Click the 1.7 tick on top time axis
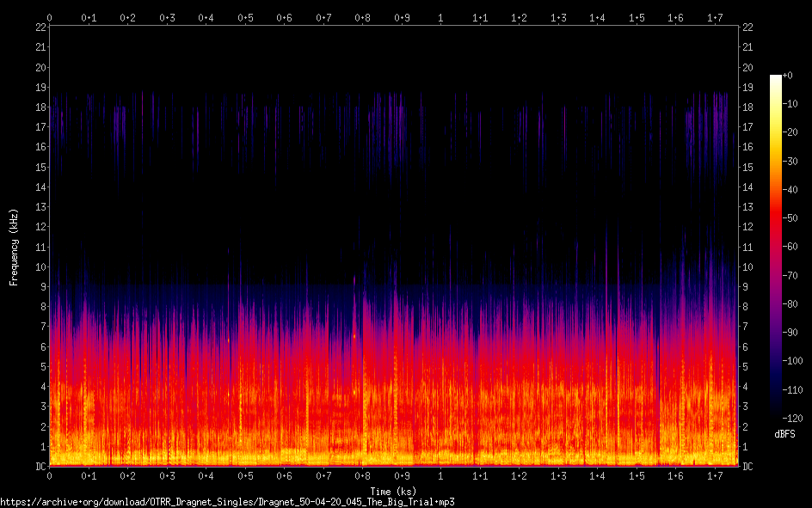The height and width of the screenshot is (508, 812). (715, 17)
